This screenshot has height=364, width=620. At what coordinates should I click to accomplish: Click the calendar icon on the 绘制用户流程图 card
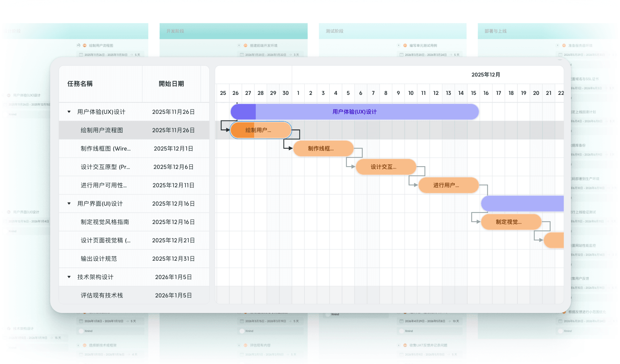pos(81,55)
